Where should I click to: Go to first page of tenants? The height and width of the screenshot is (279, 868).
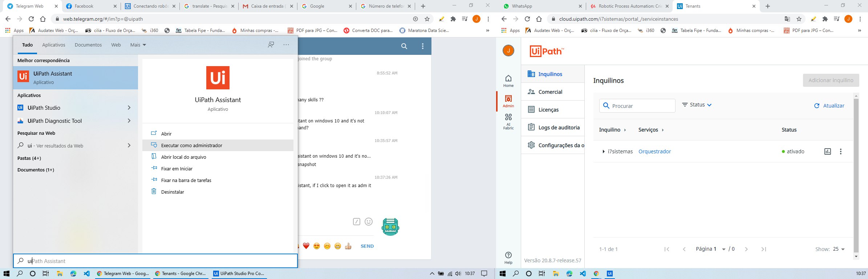tap(667, 249)
